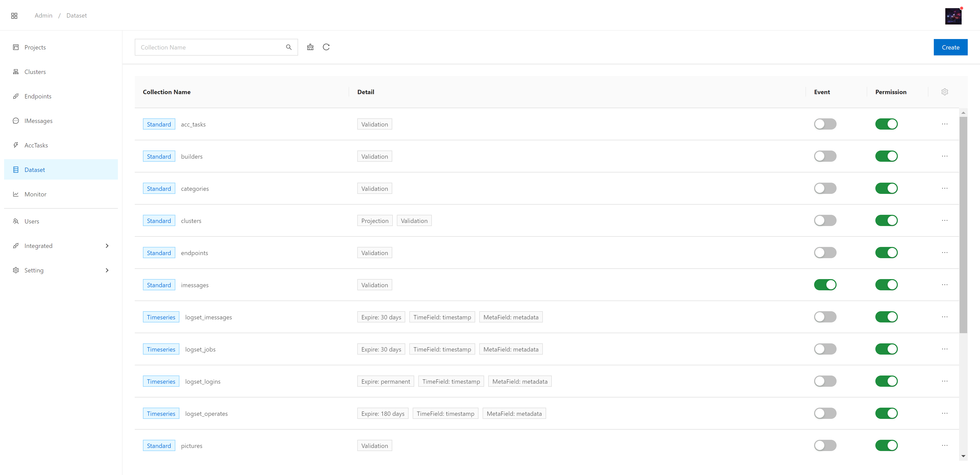Click the search magnifier icon
The width and height of the screenshot is (980, 475).
[x=289, y=47]
